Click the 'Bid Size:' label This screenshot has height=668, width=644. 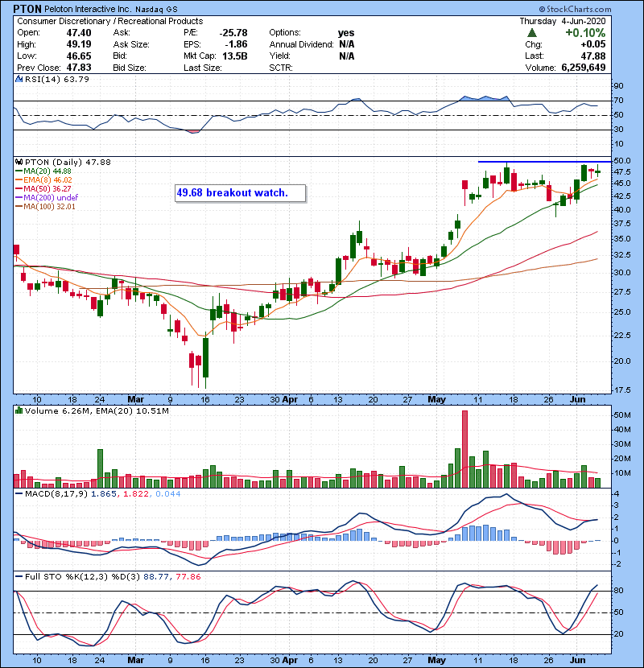(x=130, y=68)
